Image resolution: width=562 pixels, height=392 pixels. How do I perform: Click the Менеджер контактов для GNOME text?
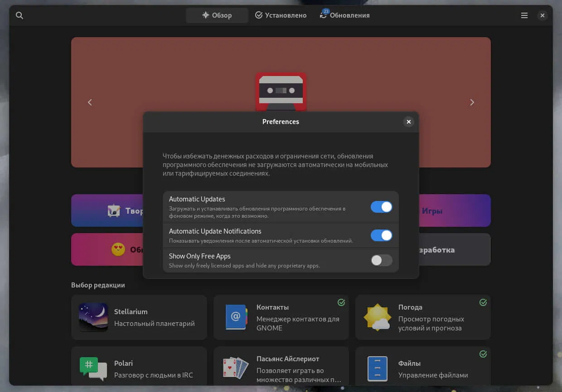point(298,324)
